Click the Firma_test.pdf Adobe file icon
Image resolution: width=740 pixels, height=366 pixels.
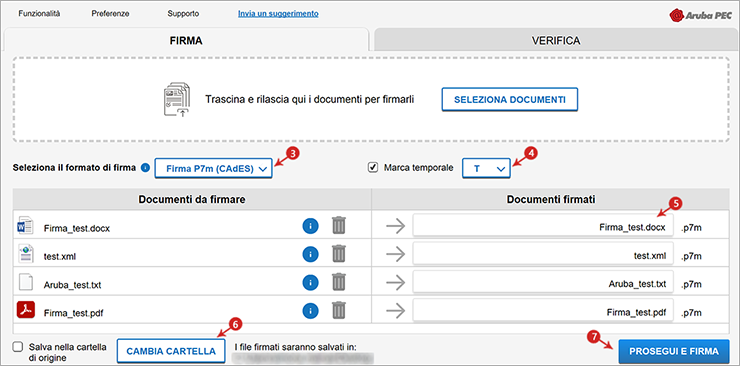(x=25, y=310)
